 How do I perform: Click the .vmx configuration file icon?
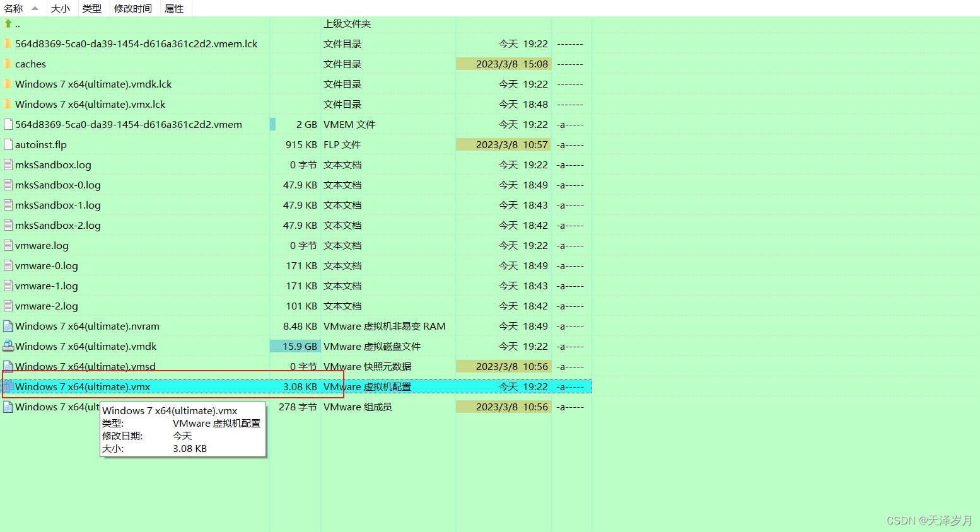point(8,386)
